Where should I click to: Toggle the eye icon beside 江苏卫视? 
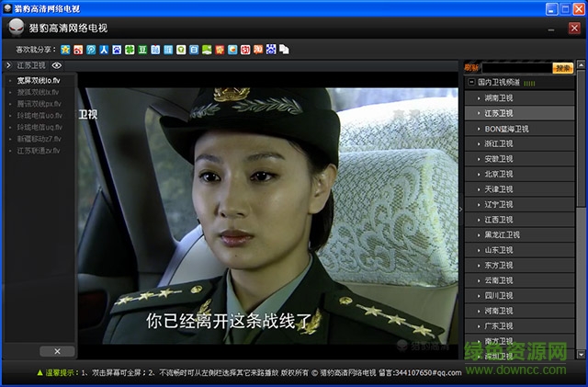(x=57, y=66)
